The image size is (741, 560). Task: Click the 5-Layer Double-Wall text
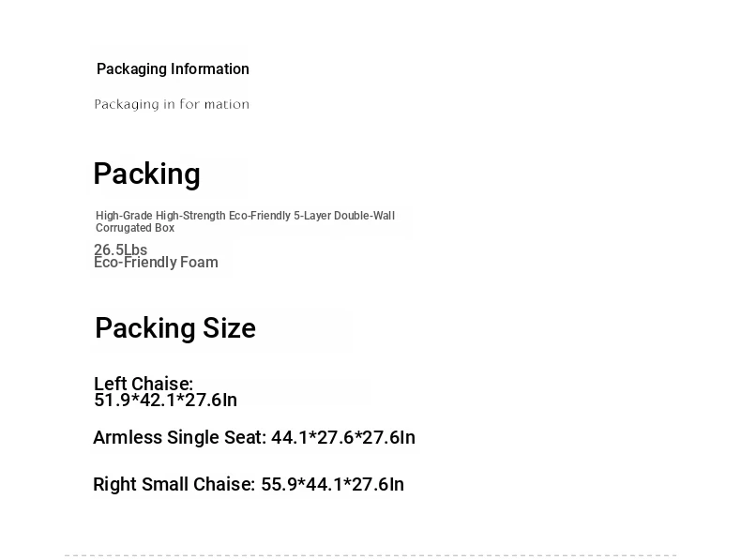point(344,216)
